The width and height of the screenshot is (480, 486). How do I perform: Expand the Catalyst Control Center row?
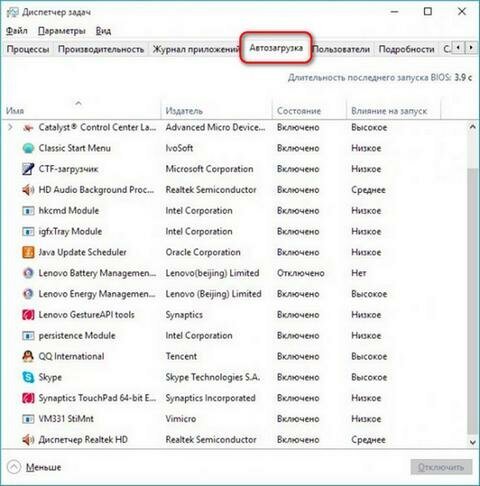pos(10,127)
